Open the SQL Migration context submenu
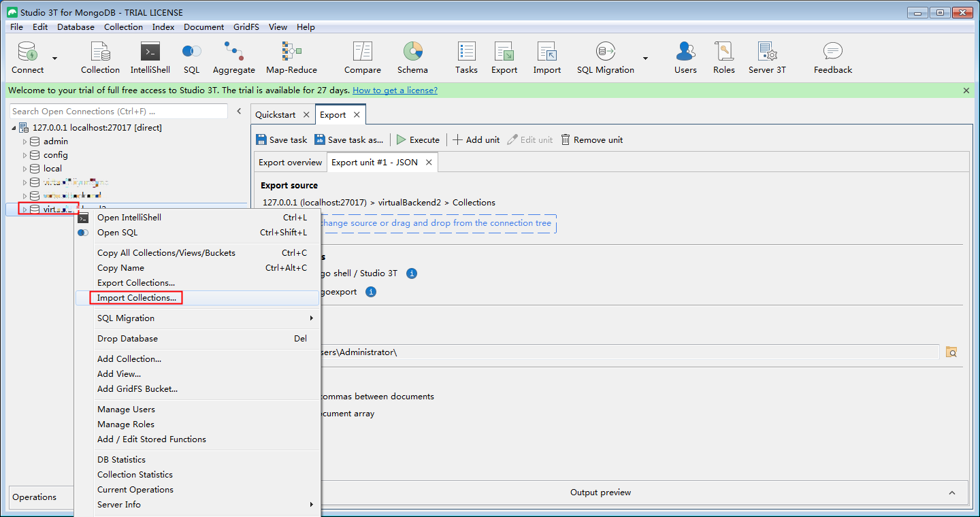This screenshot has height=517, width=980. tap(197, 318)
